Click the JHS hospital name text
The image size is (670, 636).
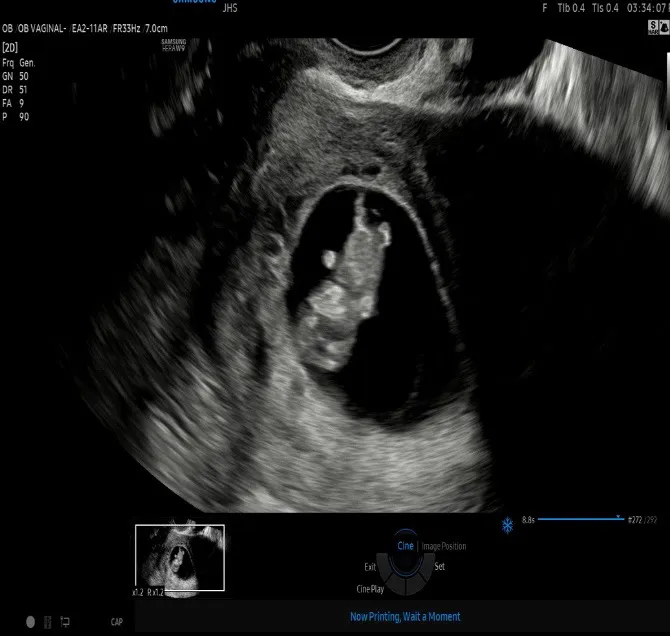[230, 8]
